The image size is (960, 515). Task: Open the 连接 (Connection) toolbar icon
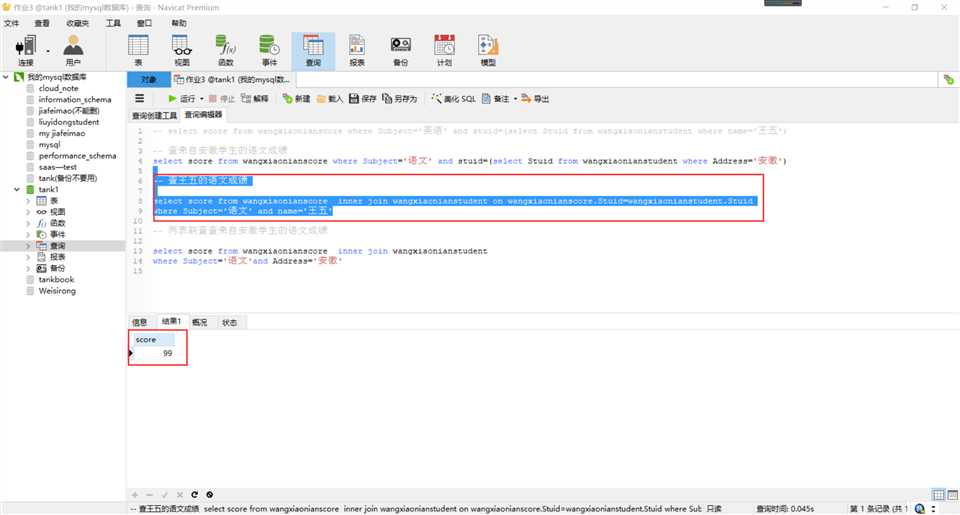pos(26,50)
